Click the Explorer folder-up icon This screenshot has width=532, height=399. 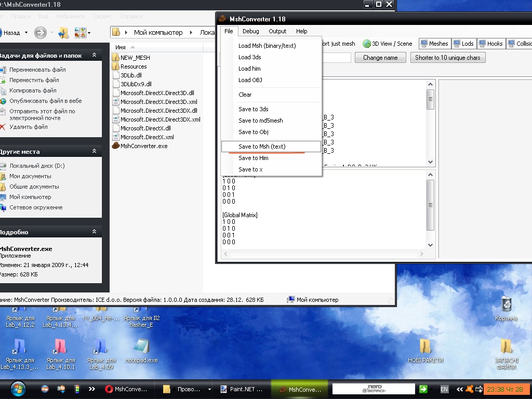pyautogui.click(x=63, y=33)
